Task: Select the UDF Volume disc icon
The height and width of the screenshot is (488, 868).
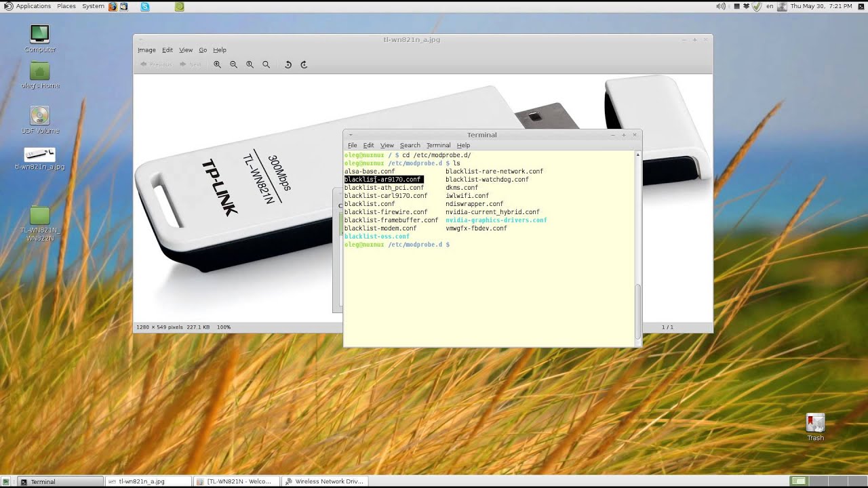Action: [40, 120]
